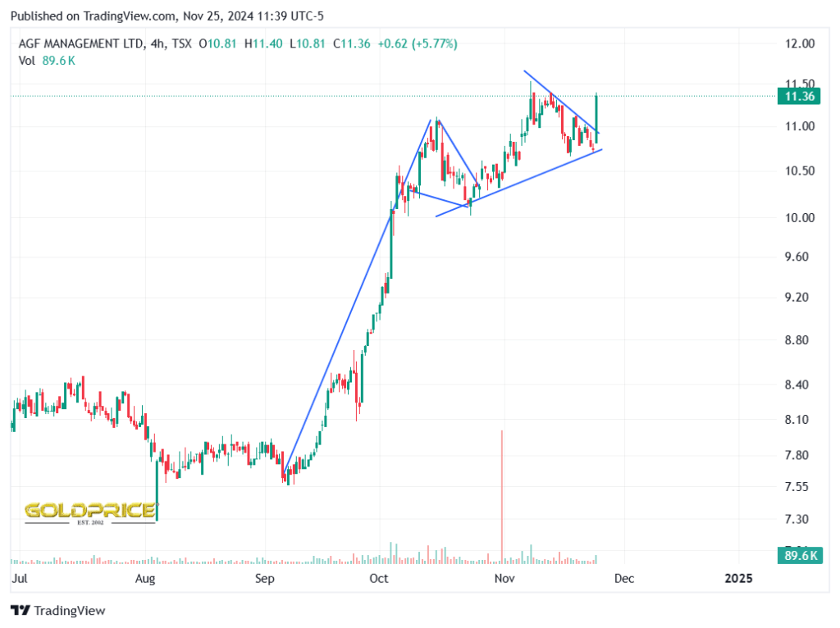
Task: Click the TSX exchange label
Action: click(x=181, y=44)
